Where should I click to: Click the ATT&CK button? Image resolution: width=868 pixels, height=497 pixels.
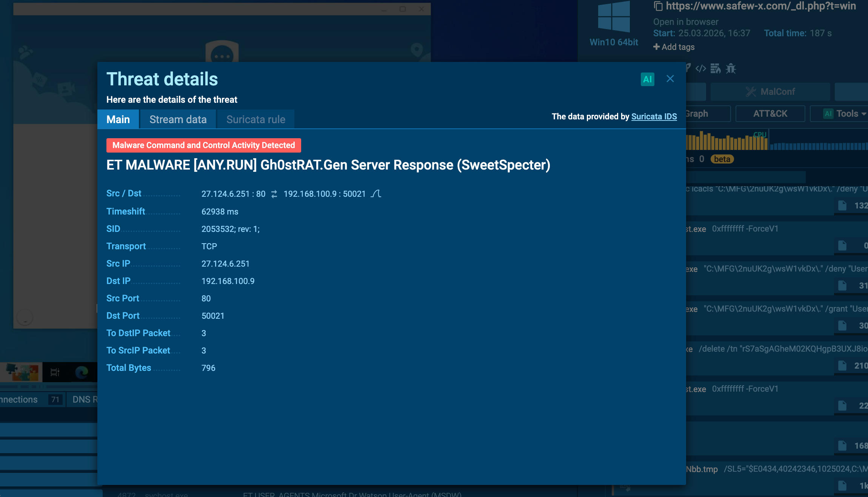(770, 114)
